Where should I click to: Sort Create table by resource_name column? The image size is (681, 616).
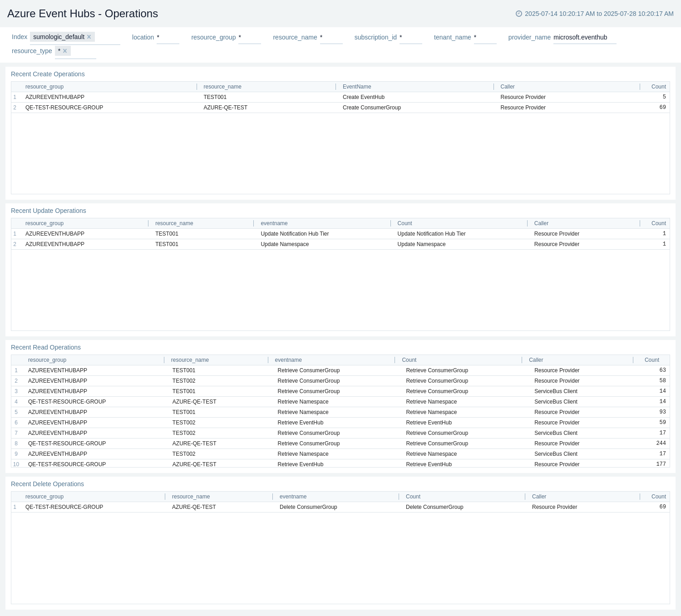222,87
